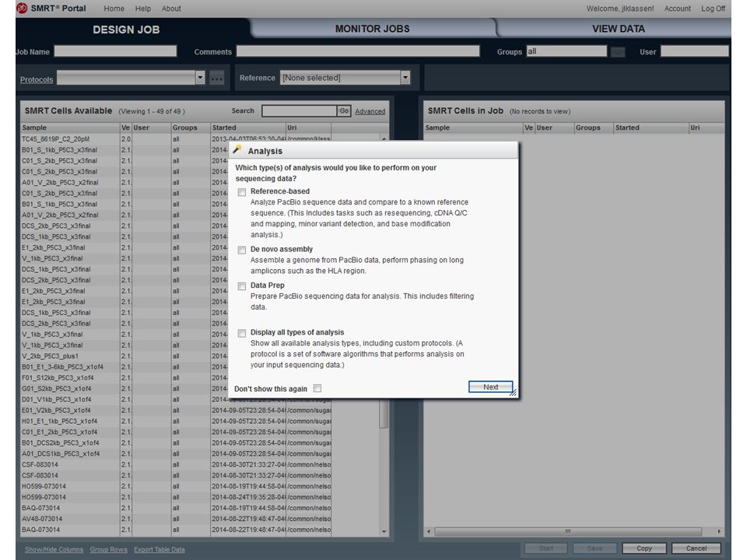Open the Advanced search link
The image size is (747, 560).
(370, 111)
